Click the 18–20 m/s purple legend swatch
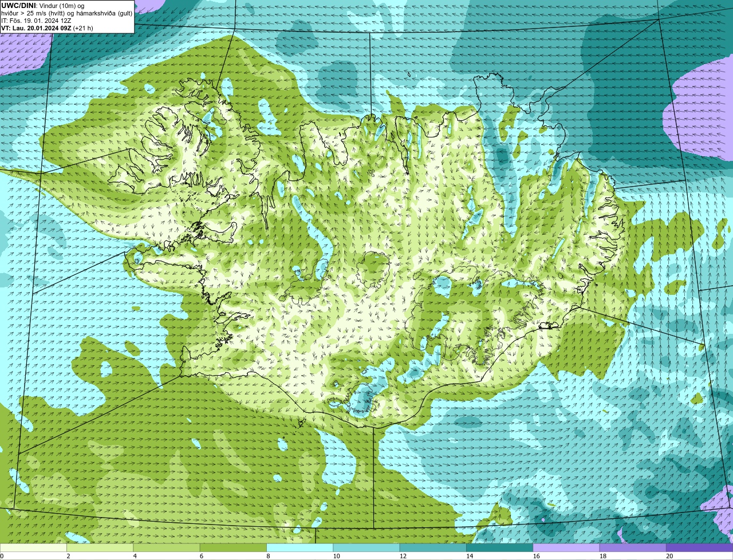Viewport: 733px width, 560px height. pos(633,547)
